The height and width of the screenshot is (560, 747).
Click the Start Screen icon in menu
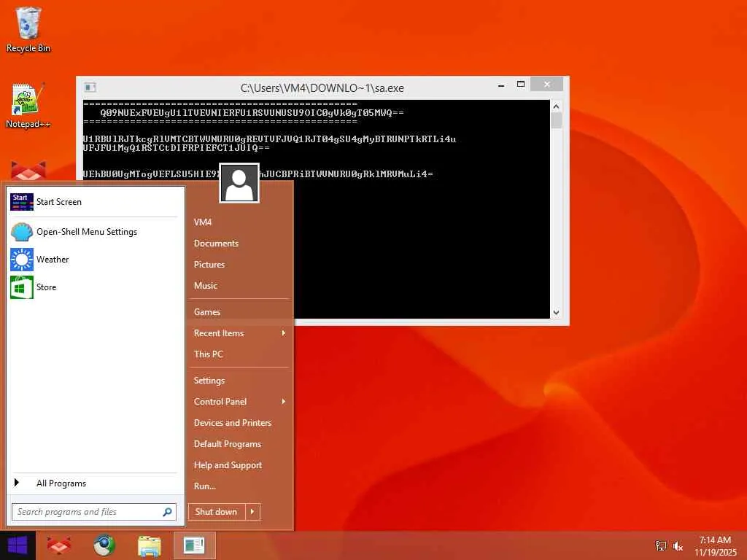click(x=21, y=202)
